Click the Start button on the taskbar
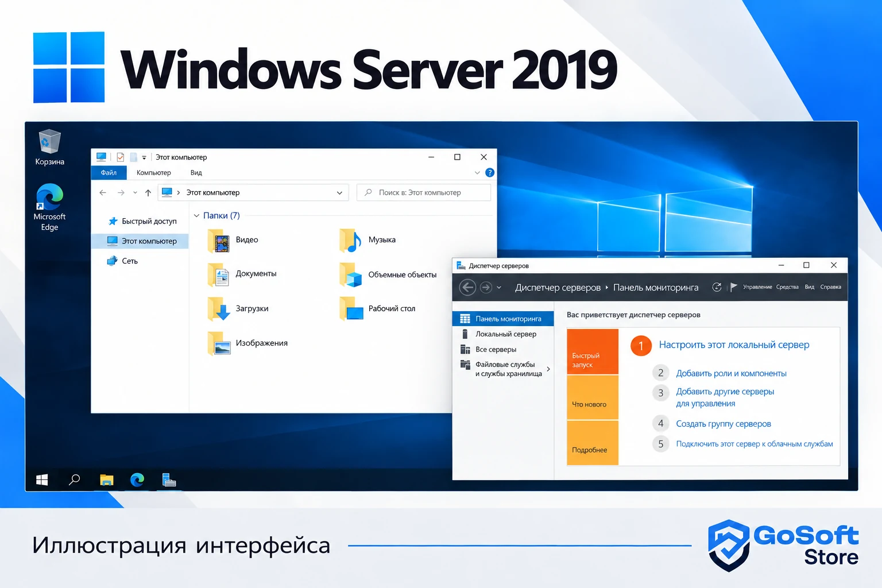882x588 pixels. click(42, 479)
